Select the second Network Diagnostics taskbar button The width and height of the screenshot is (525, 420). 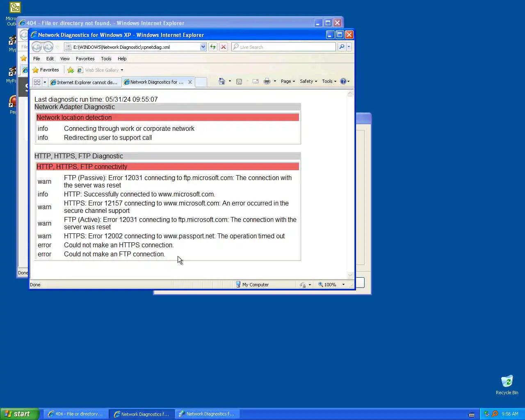coord(207,414)
